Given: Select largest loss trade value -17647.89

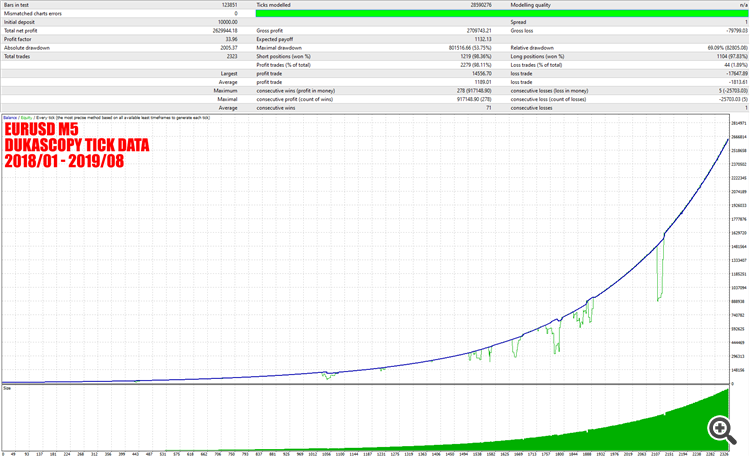Looking at the screenshot, I should pyautogui.click(x=737, y=74).
